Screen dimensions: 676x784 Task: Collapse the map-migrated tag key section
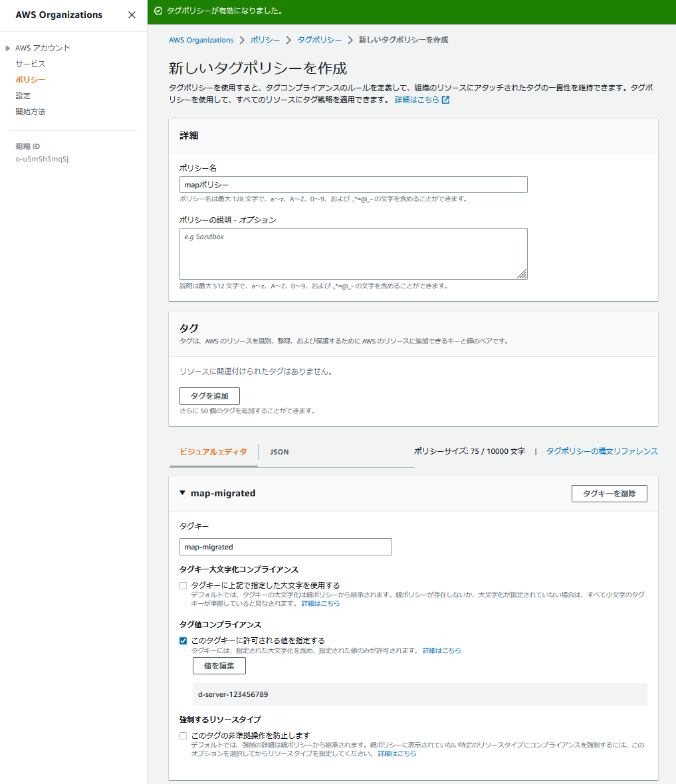pos(183,493)
